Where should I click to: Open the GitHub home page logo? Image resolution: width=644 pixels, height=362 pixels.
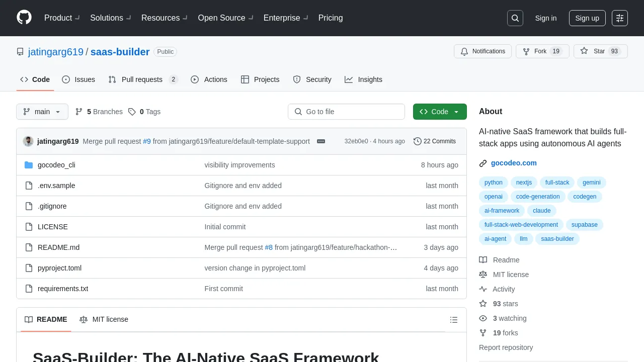[24, 18]
